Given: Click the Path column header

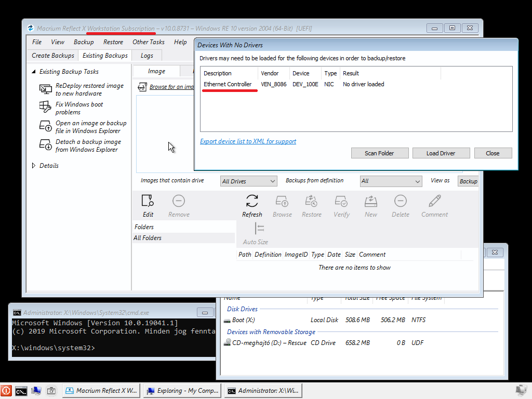Looking at the screenshot, I should [x=245, y=255].
